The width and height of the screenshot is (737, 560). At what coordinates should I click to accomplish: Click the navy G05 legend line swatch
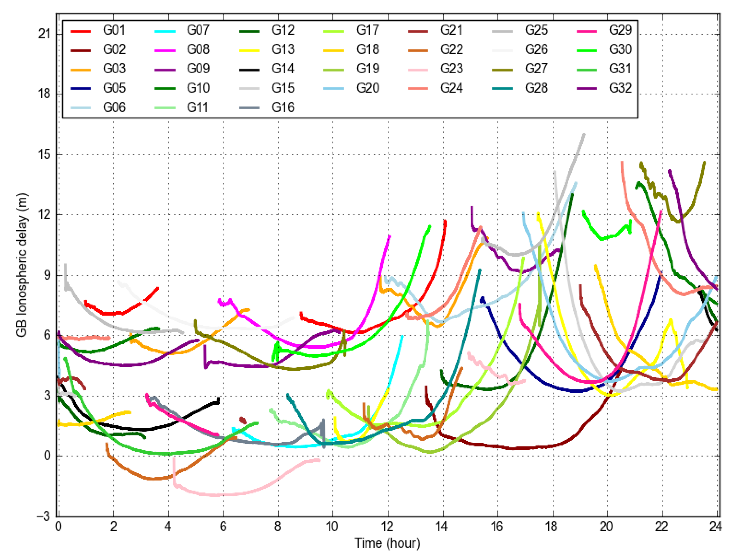(80, 88)
